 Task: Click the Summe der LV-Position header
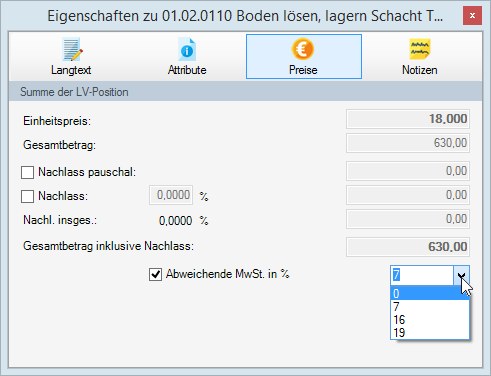click(245, 92)
